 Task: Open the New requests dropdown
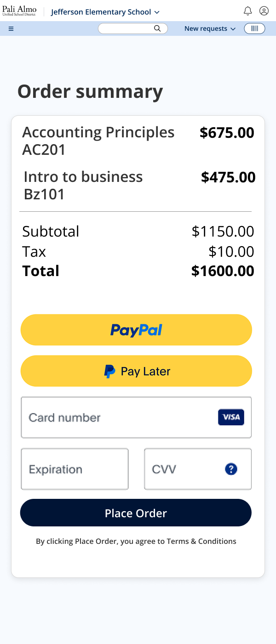pyautogui.click(x=210, y=28)
